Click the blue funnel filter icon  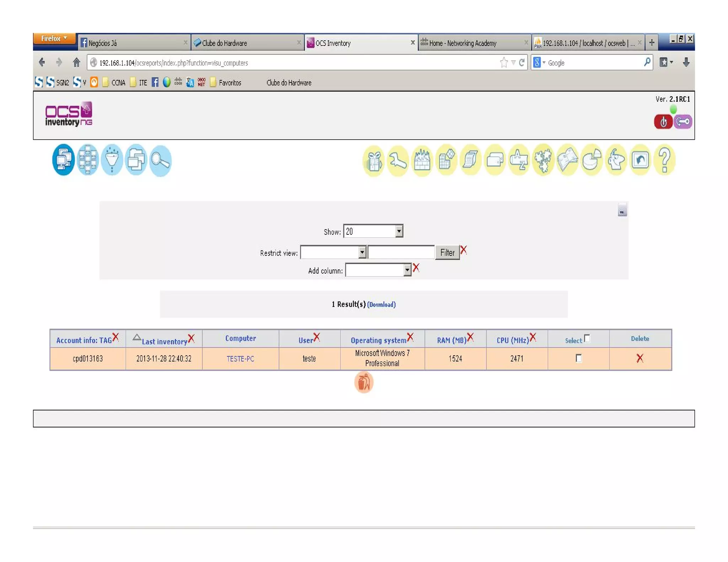(112, 160)
